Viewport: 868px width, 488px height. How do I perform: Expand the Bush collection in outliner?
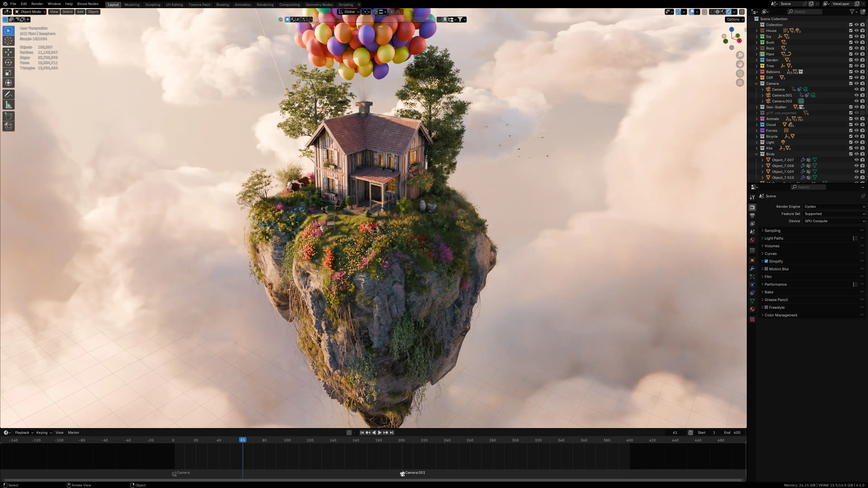(x=757, y=42)
